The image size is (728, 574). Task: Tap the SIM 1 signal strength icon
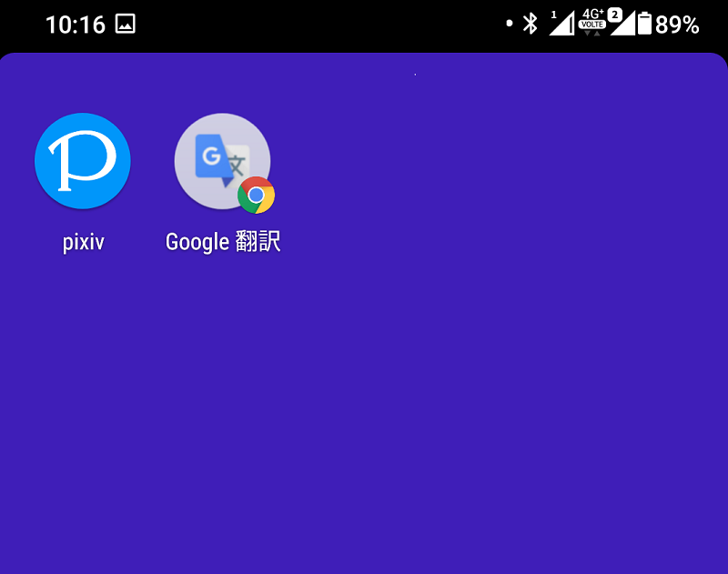(x=561, y=24)
